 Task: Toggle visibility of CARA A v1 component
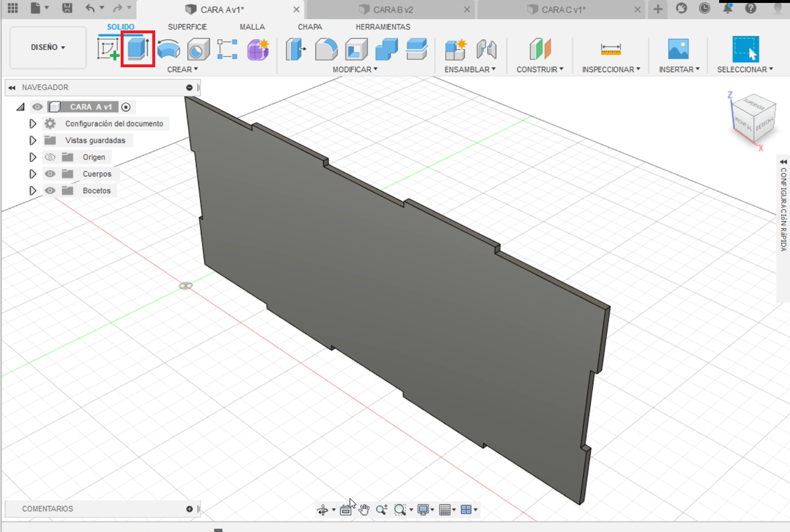point(37,107)
